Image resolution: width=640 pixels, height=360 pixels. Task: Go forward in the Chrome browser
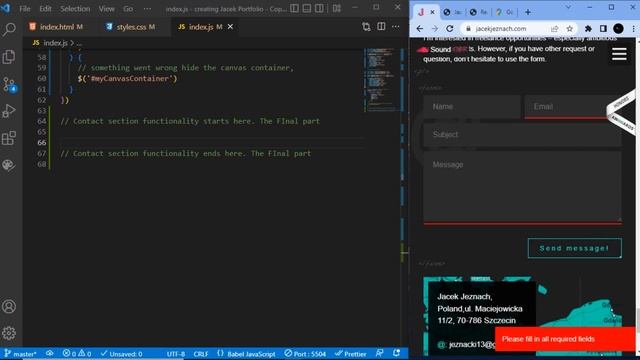(435, 29)
